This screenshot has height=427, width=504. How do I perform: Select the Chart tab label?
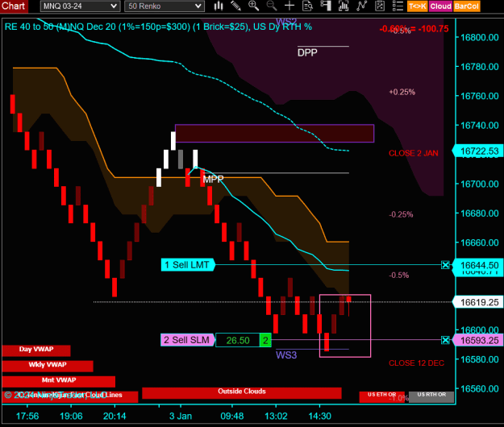click(x=14, y=6)
